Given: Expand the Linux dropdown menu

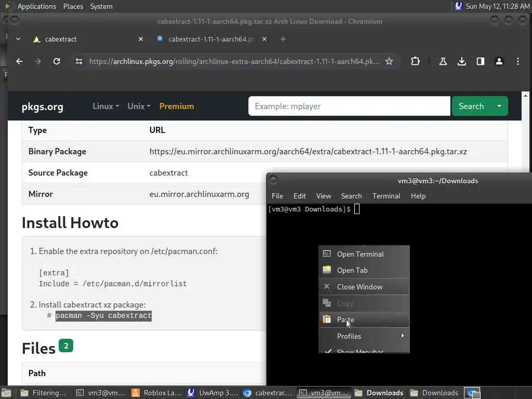Looking at the screenshot, I should 106,106.
